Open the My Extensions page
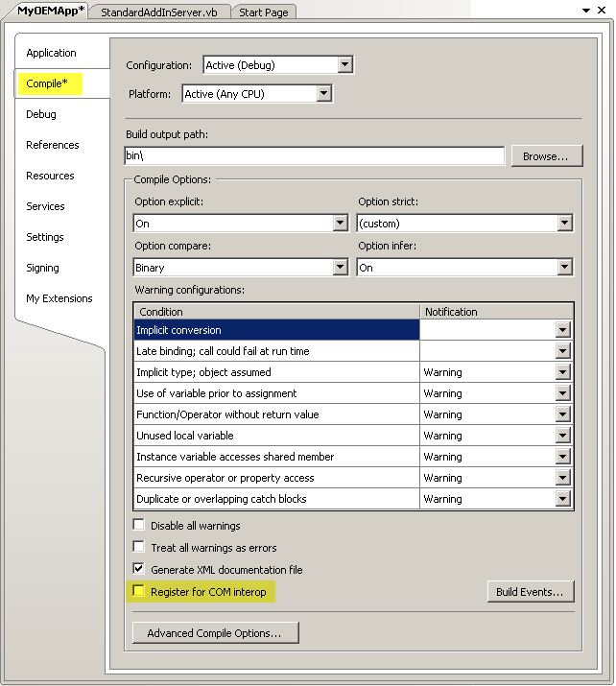Viewport: 616px width, 686px height. tap(59, 298)
